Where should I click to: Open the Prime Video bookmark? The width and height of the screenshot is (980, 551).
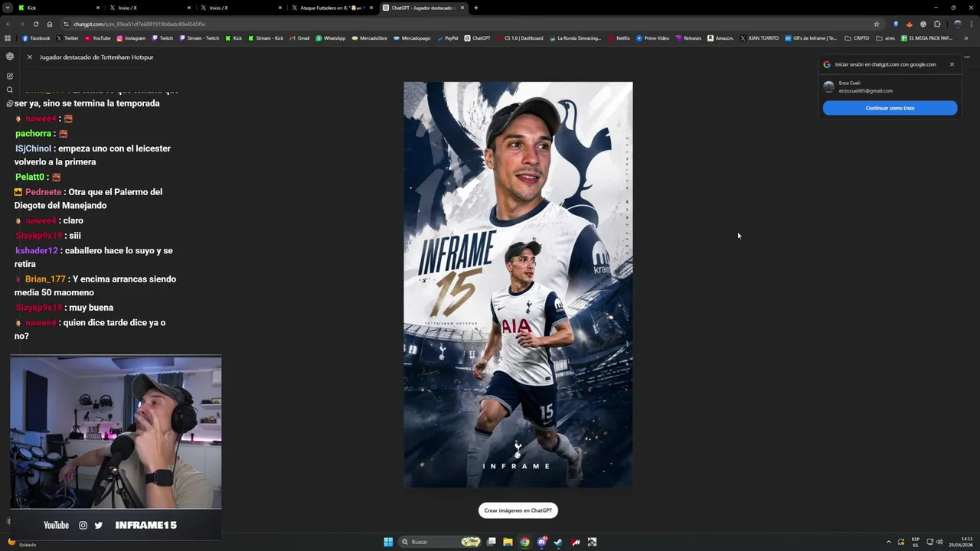[653, 38]
